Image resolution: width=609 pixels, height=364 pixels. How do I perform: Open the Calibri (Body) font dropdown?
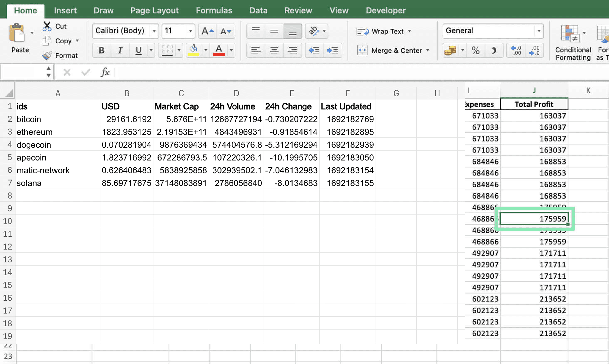(154, 31)
